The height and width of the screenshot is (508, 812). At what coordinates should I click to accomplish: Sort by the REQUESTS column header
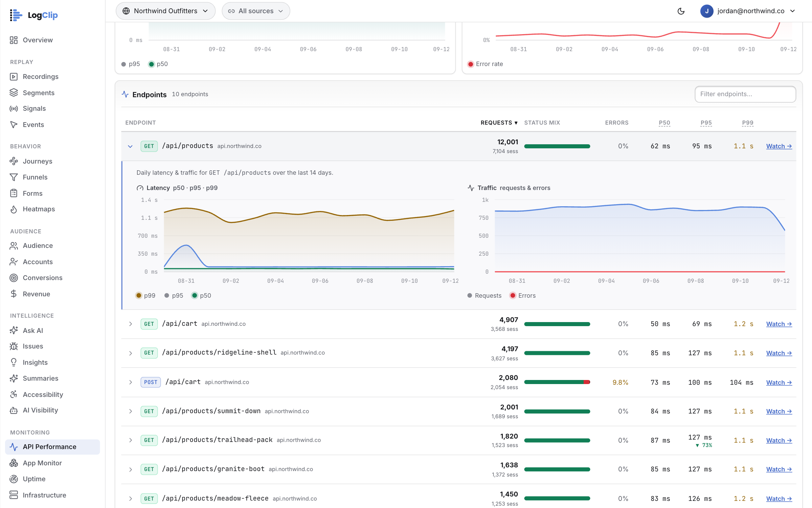(x=499, y=123)
